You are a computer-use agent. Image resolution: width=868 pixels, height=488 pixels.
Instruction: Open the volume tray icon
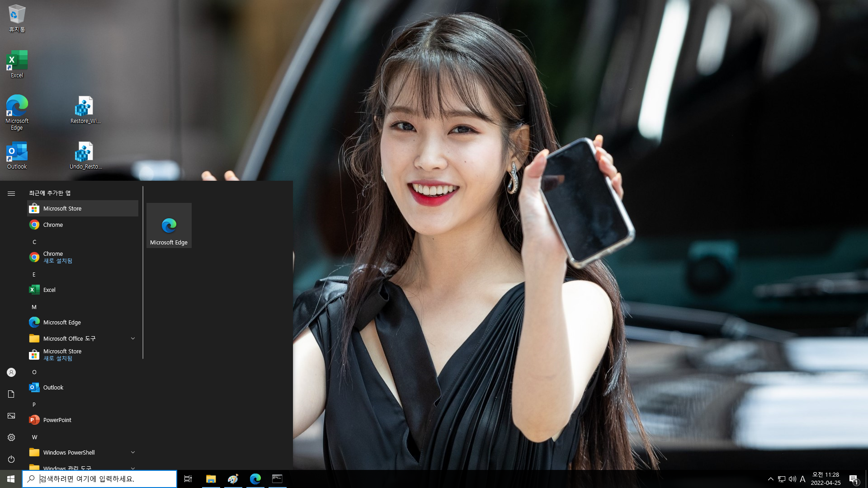pos(792,479)
